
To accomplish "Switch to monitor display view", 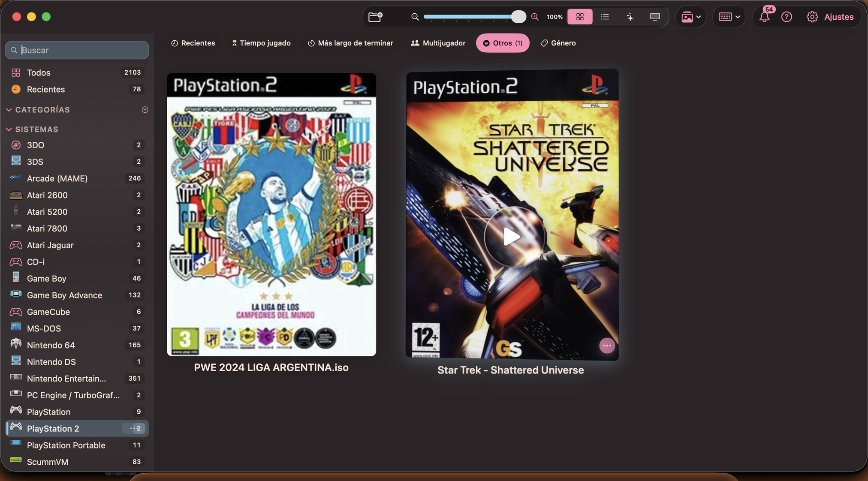I will point(655,17).
